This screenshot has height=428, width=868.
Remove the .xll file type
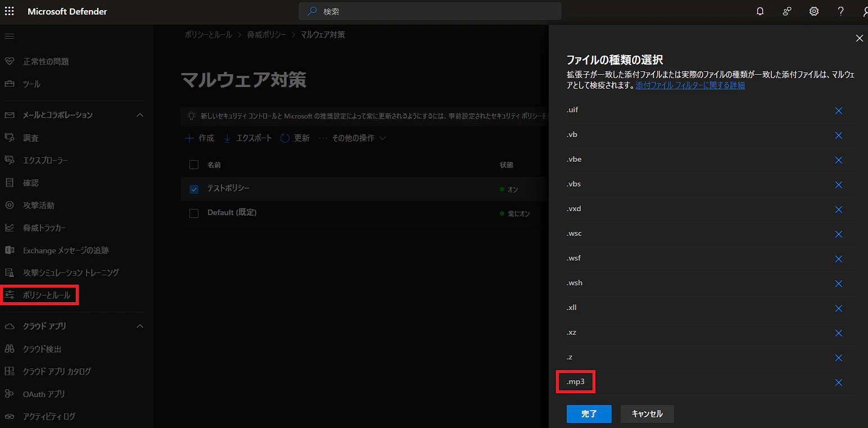(839, 308)
